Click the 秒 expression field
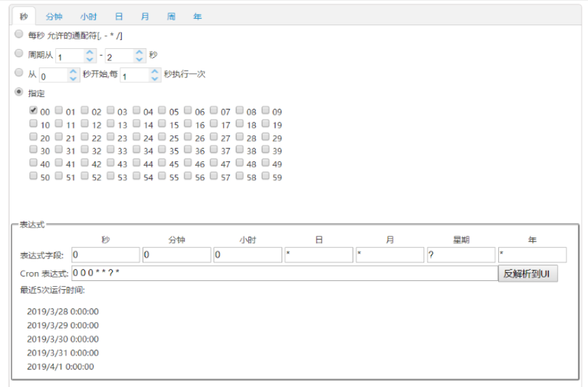 point(106,255)
